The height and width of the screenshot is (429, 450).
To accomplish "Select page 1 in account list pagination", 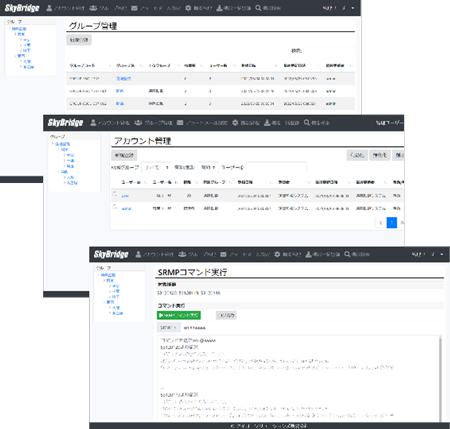I will point(392,223).
